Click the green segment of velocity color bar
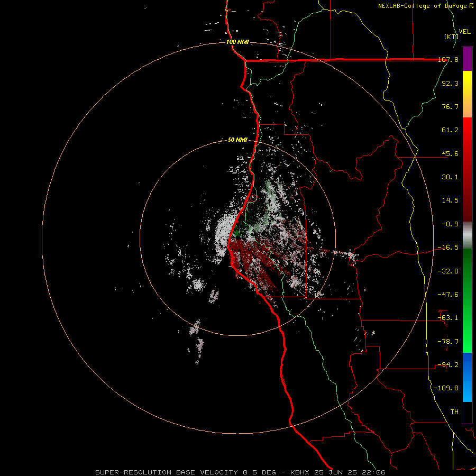476x476 pixels. [467, 300]
